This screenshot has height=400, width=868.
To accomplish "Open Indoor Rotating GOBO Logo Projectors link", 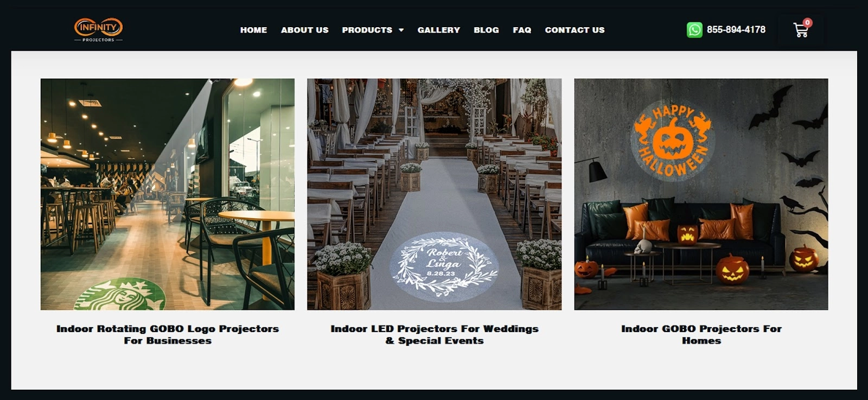I will click(168, 334).
